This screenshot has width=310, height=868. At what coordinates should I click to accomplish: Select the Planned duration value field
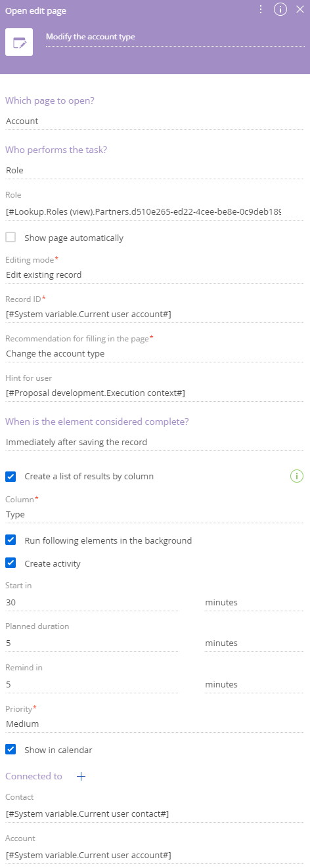tap(92, 643)
